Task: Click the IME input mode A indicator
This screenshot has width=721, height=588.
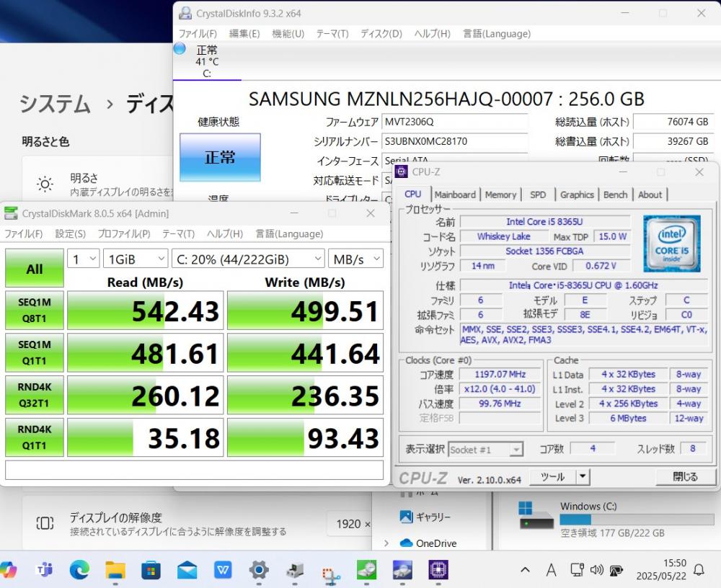Action: (551, 570)
